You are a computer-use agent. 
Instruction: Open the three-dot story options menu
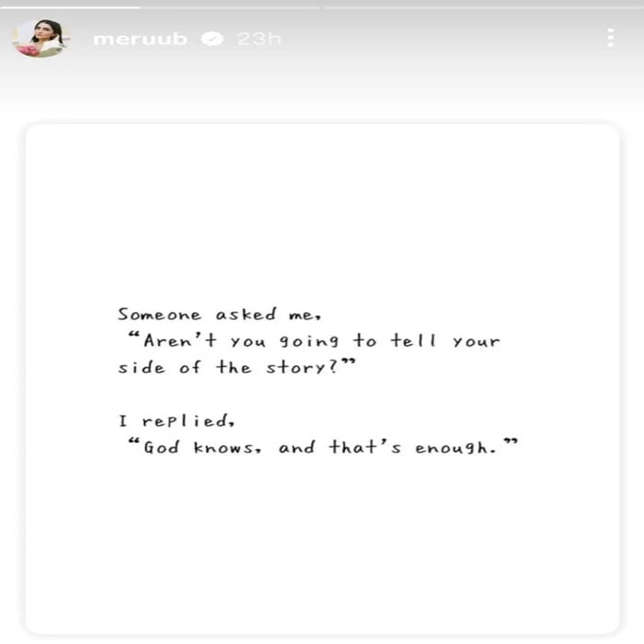[610, 38]
